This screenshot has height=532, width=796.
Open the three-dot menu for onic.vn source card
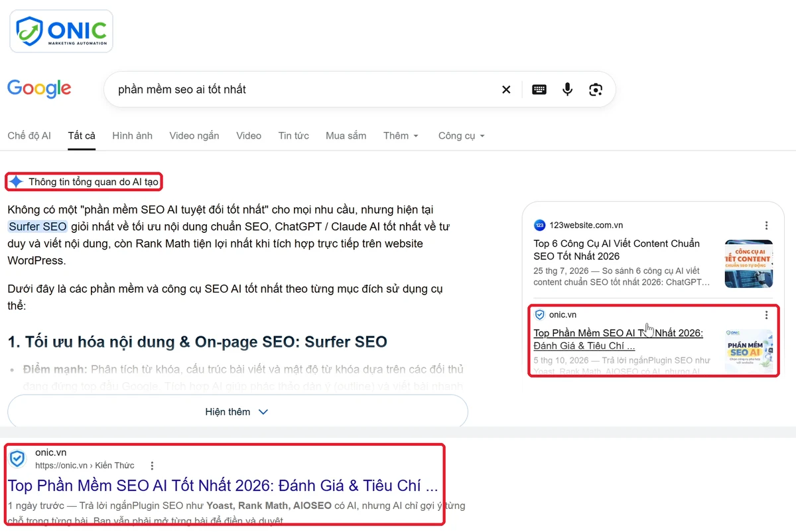766,315
